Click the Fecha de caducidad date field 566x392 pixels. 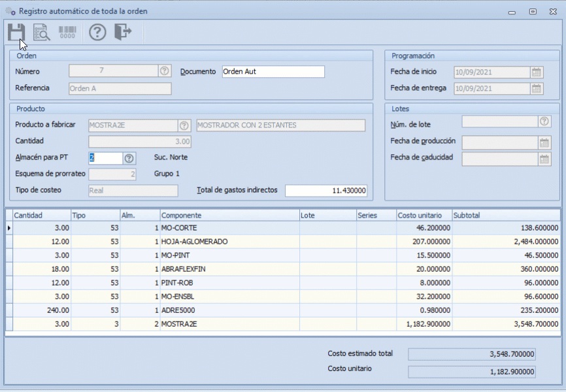500,159
